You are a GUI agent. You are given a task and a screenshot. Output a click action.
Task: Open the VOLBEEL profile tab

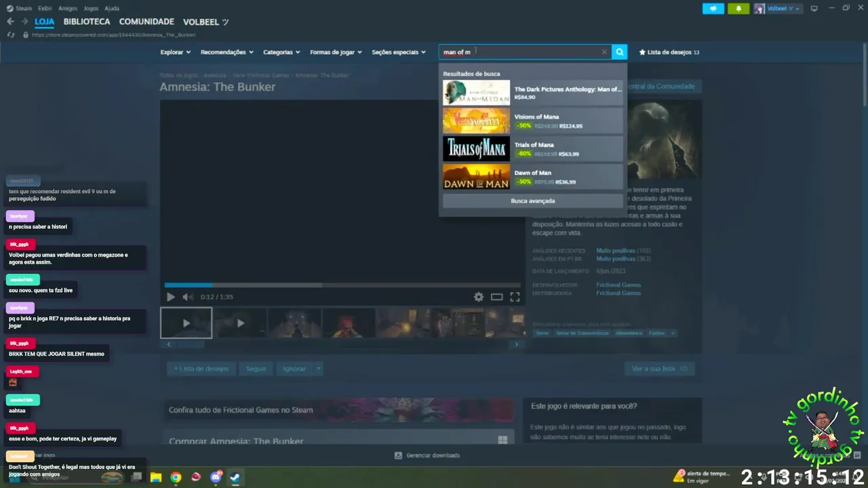(x=205, y=22)
